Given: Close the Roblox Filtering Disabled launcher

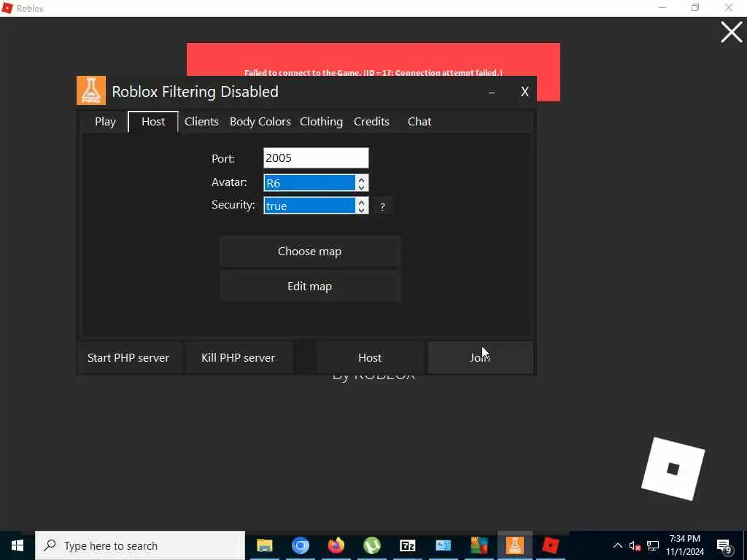Looking at the screenshot, I should [525, 92].
